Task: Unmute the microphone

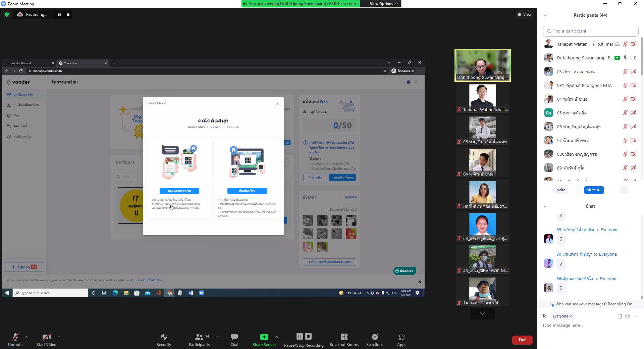Action: pos(15,340)
